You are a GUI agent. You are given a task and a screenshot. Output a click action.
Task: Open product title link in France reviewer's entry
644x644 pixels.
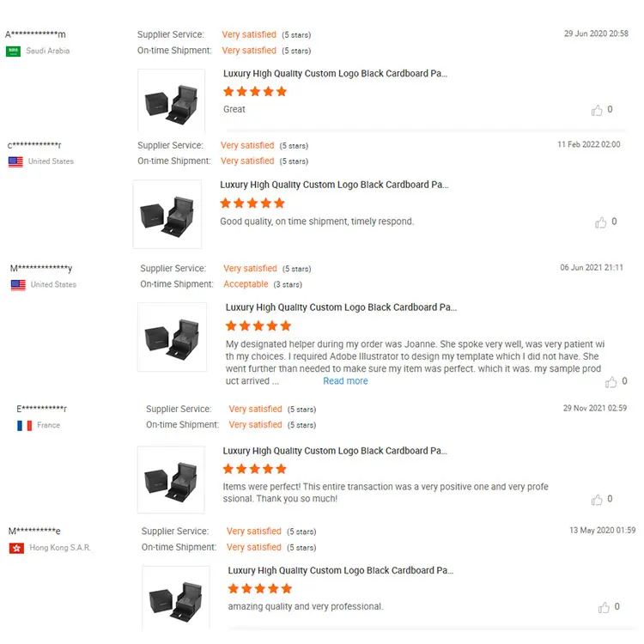click(335, 451)
